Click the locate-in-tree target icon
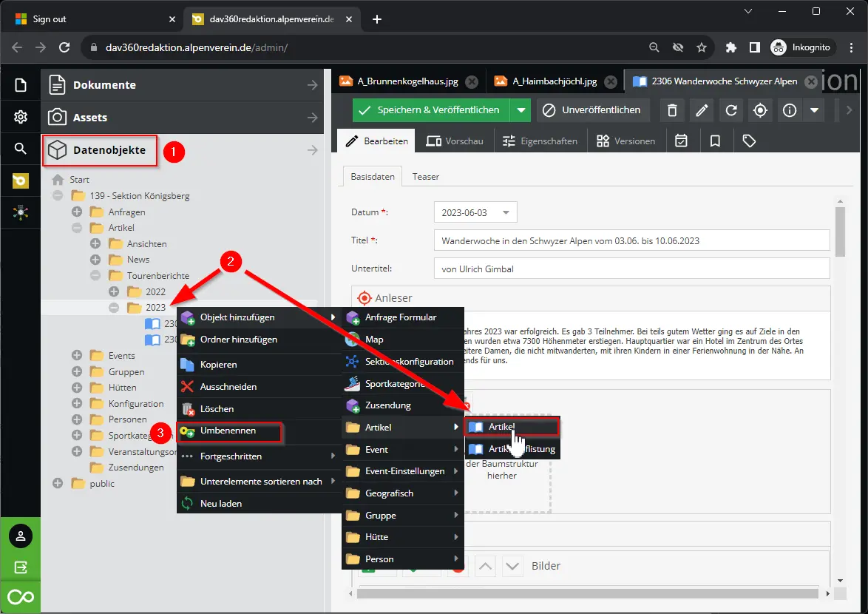 point(760,111)
